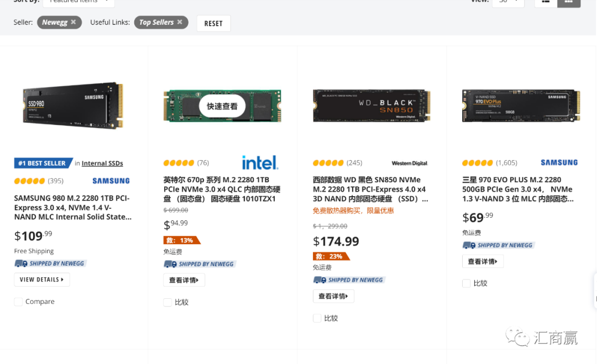Remove the Newegg seller filter tag

tap(73, 23)
